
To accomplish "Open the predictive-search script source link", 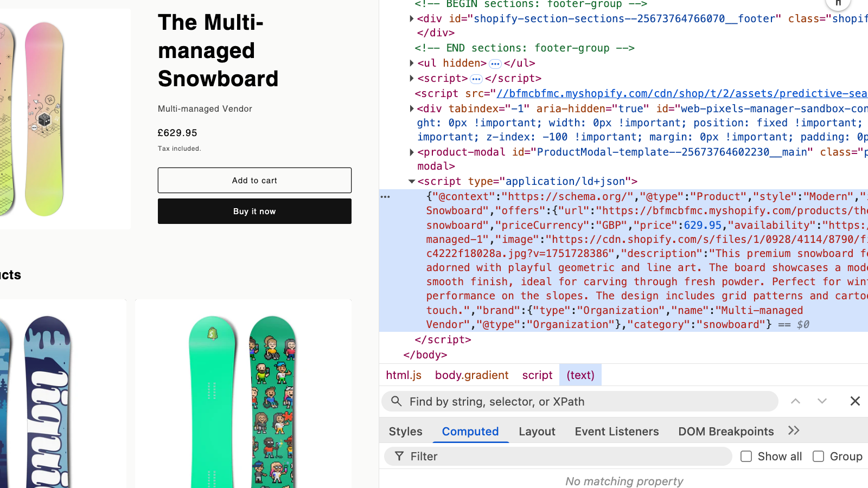I will coord(682,93).
